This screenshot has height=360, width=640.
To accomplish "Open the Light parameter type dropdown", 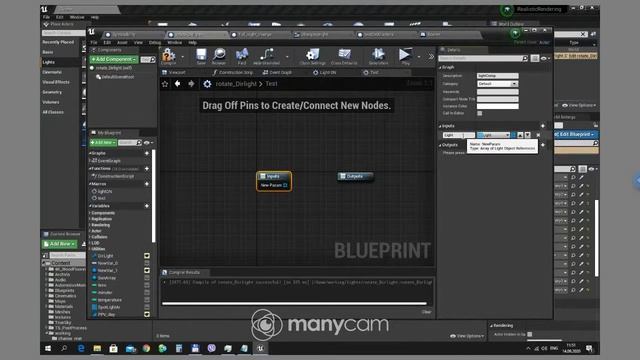I will [x=493, y=135].
